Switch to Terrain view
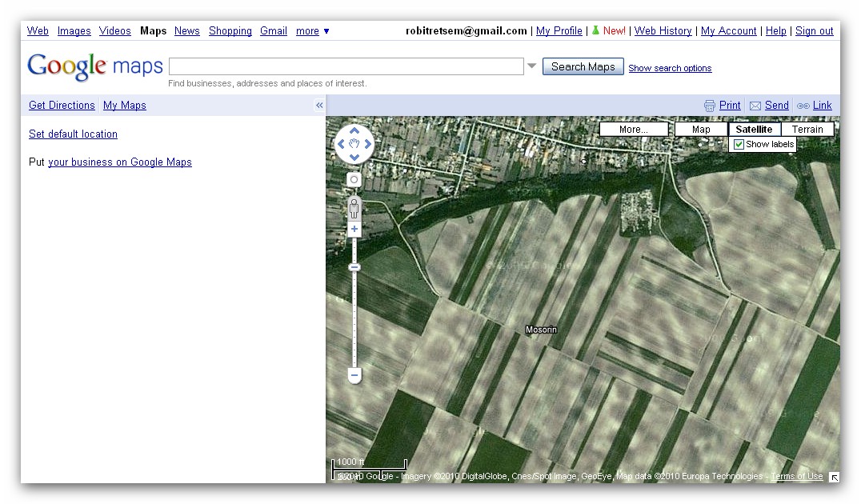Viewport: 861px width, 504px height. tap(807, 130)
